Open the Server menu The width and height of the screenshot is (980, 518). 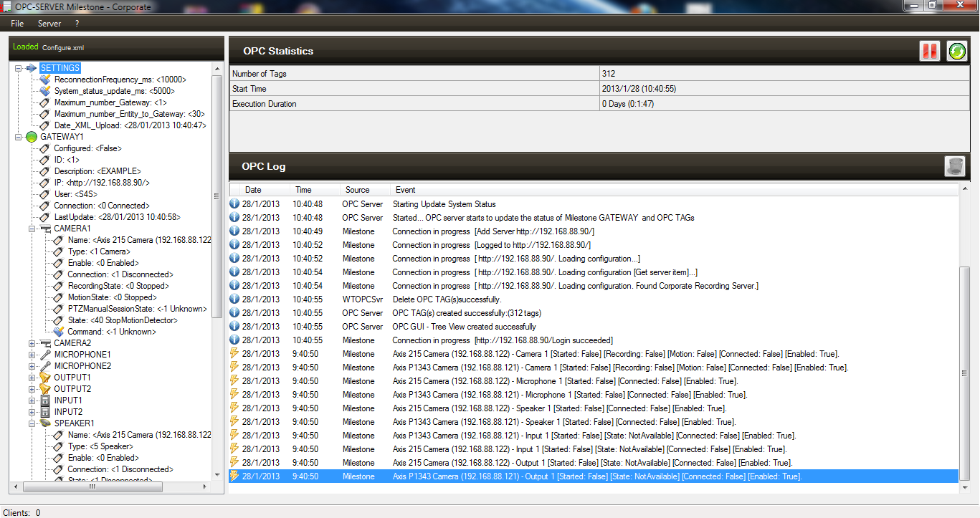[x=49, y=24]
